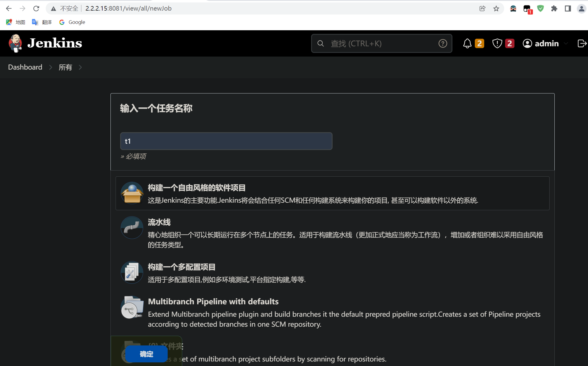Click the task name input field
Screen dimensions: 588x366
point(226,141)
